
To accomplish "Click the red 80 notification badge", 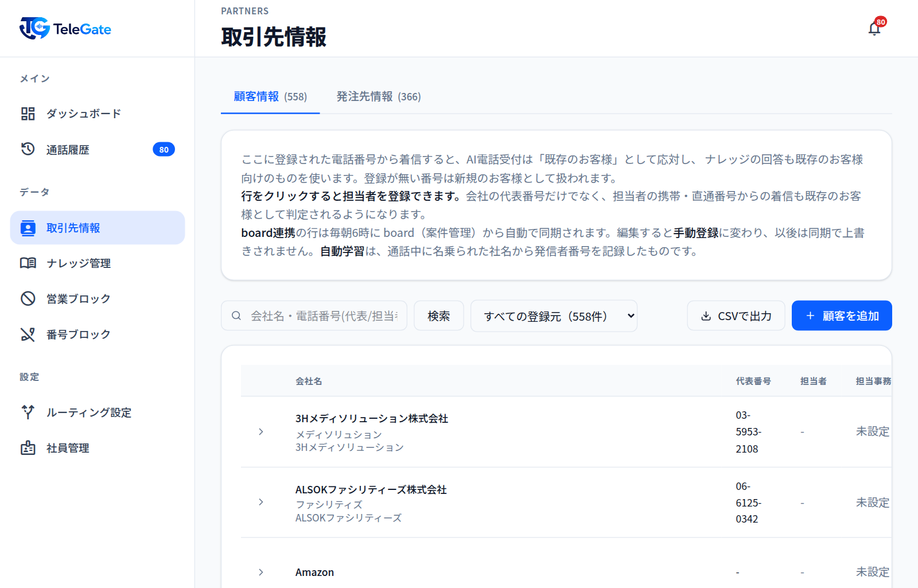I will click(x=881, y=22).
